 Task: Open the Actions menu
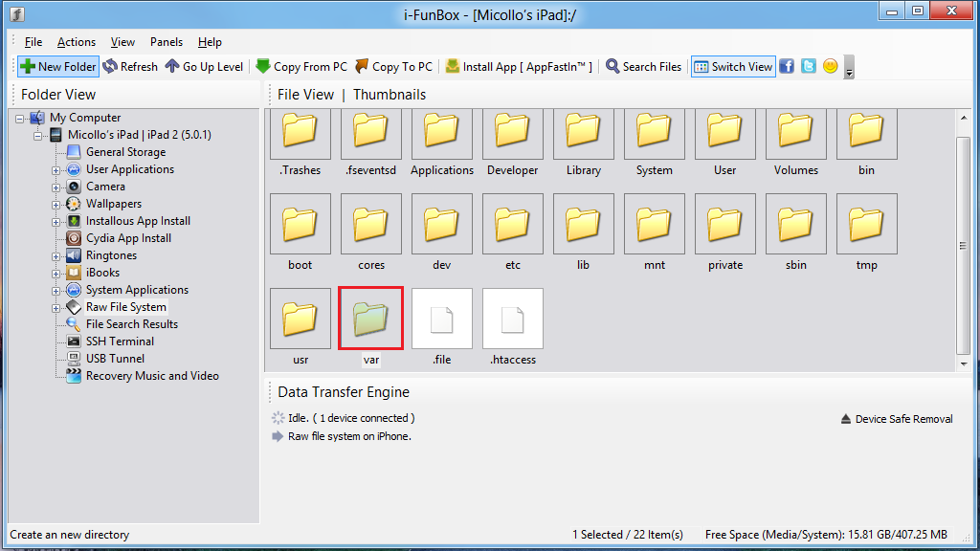pos(77,42)
